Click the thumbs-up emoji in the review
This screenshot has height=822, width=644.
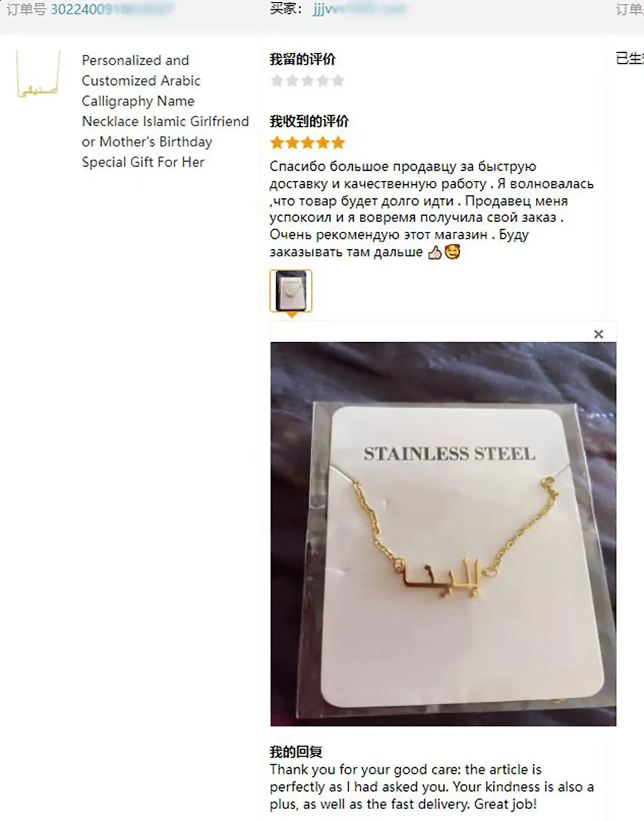[x=435, y=253]
